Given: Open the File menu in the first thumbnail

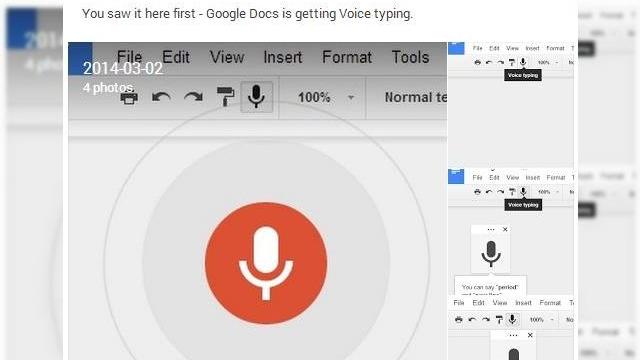Looking at the screenshot, I should [x=477, y=48].
